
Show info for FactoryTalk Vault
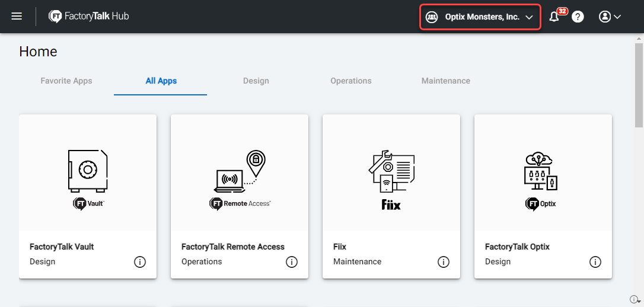click(140, 261)
